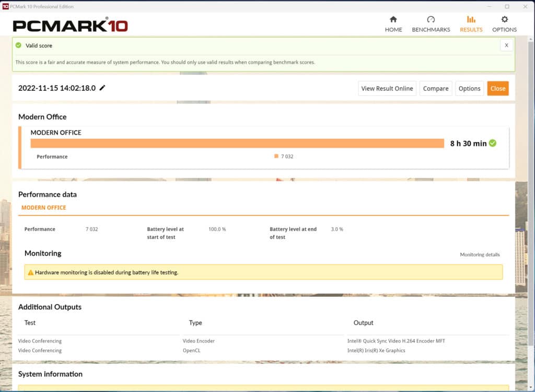Click the green check beside 8 h 30 min
Screen dimensions: 535x392
point(492,143)
